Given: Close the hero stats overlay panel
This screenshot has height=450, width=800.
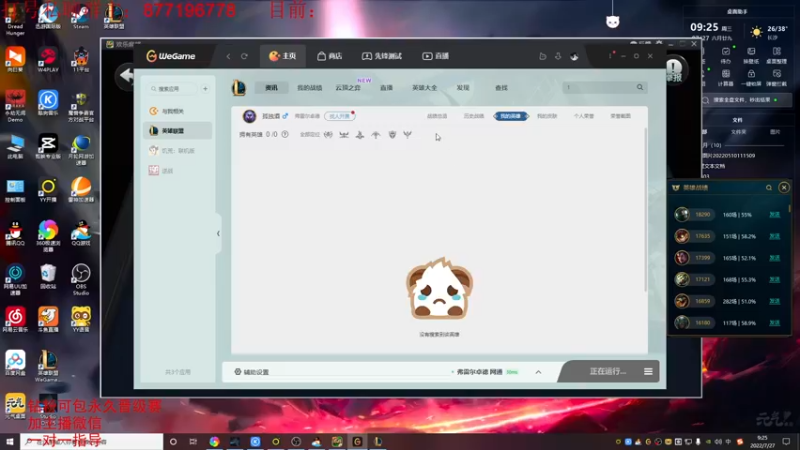Looking at the screenshot, I should [784, 188].
